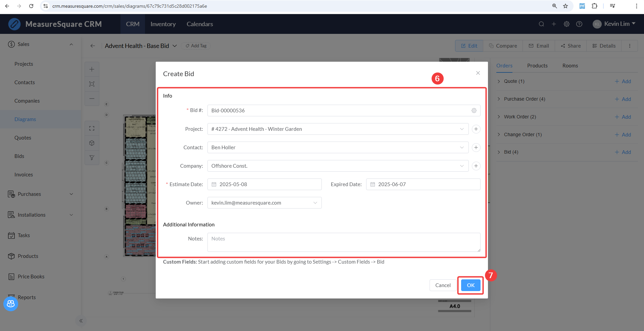Close the Create Bid dialog

click(478, 73)
